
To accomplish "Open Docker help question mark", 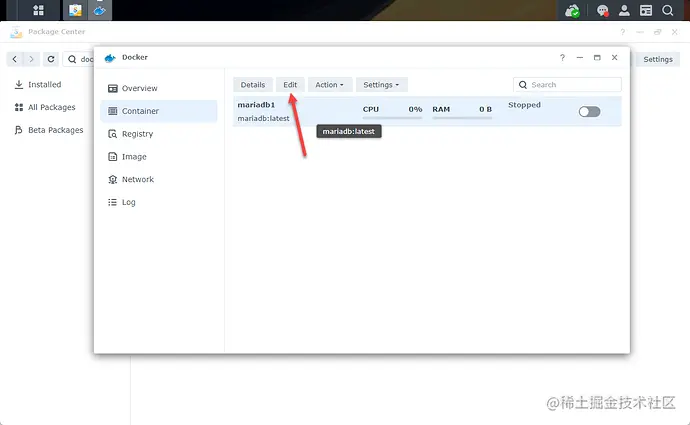I will tap(562, 58).
